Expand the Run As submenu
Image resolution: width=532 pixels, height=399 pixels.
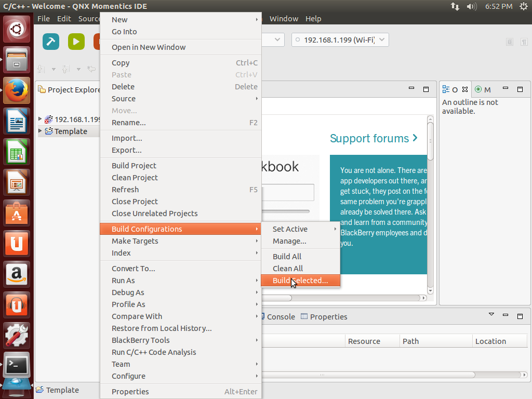click(181, 280)
